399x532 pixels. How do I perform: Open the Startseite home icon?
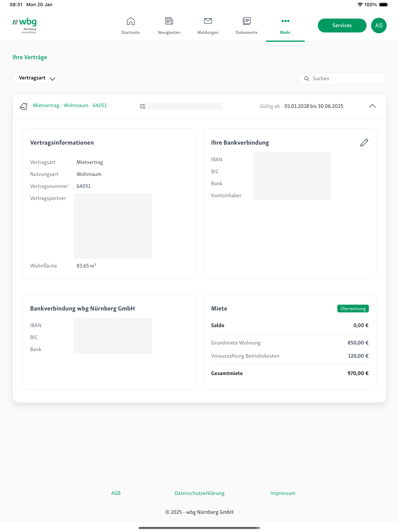131,21
